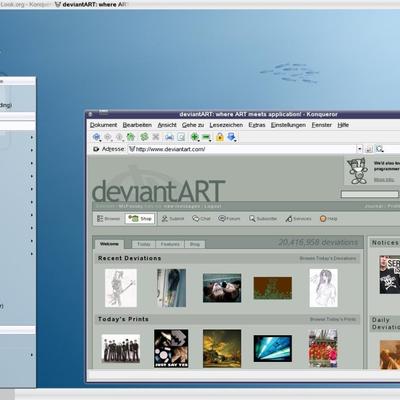Click the Subscribe navigation button
The width and height of the screenshot is (400, 400).
[263, 219]
